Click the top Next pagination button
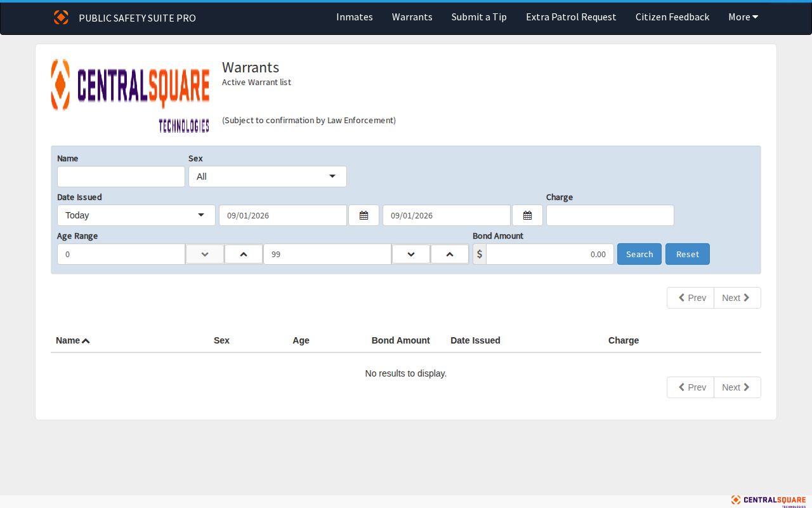This screenshot has width=812, height=508. pos(737,298)
